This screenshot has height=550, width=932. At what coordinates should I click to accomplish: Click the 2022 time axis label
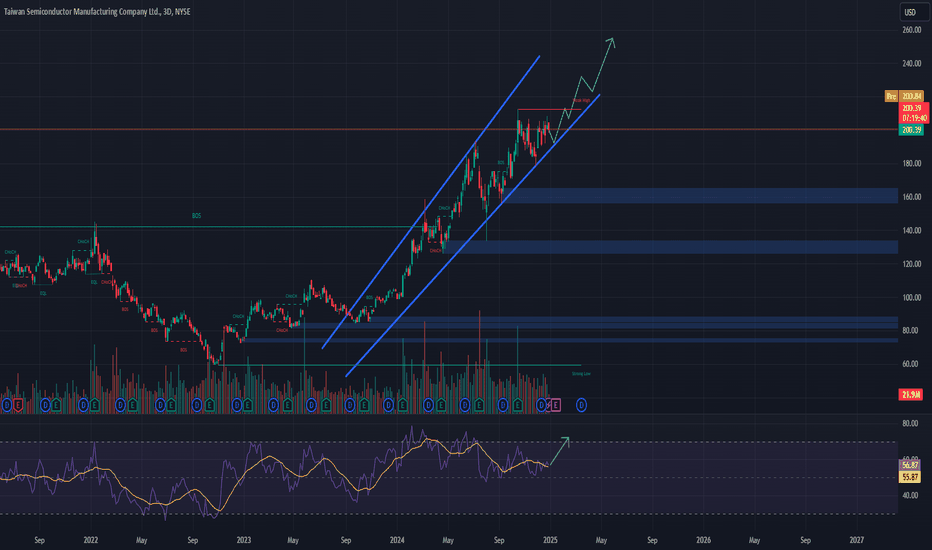click(91, 540)
